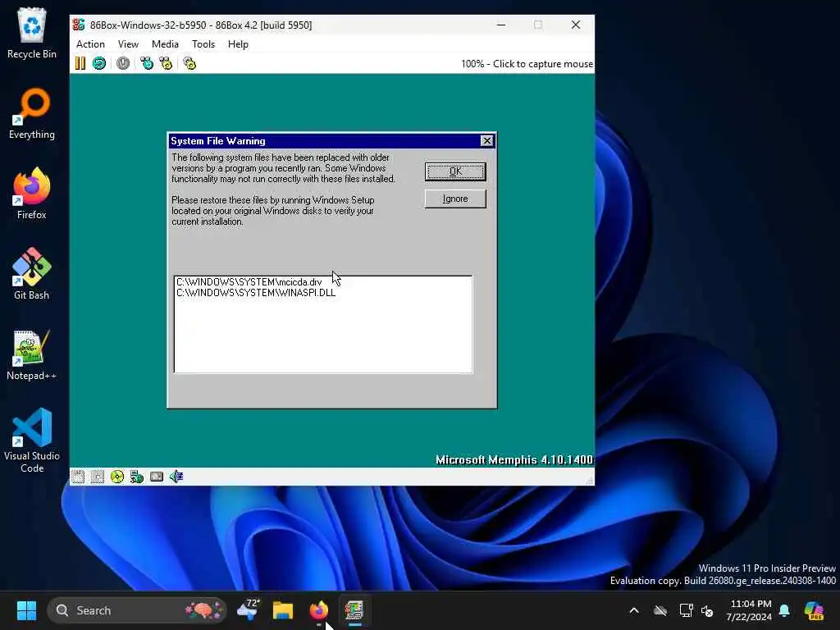Click second floppy drive status icon
This screenshot has width=840, height=630.
[98, 477]
